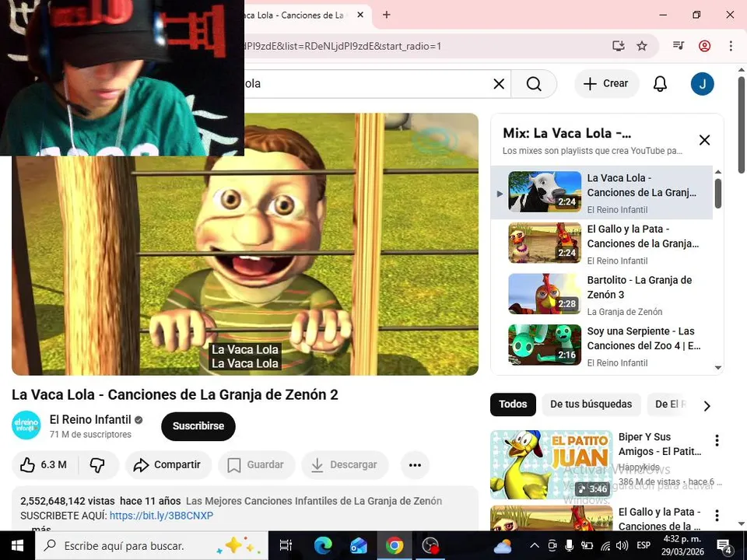Clear the YouTube search box

pyautogui.click(x=499, y=84)
